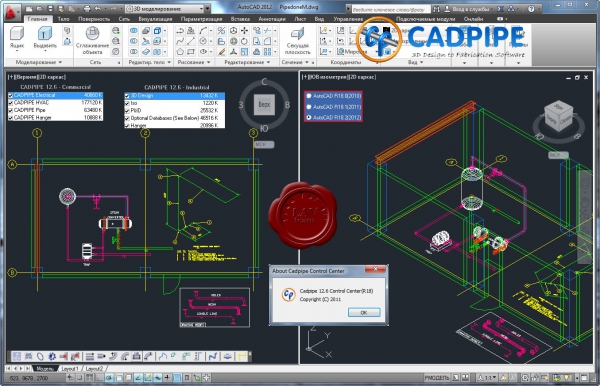Switch to the Тело ribbon tab
This screenshot has width=600, height=386.
point(64,19)
